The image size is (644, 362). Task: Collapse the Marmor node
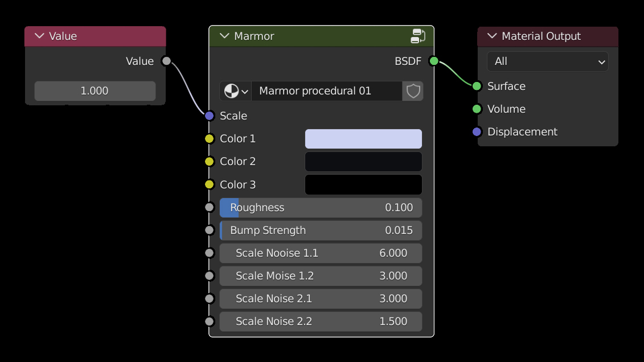click(x=224, y=36)
